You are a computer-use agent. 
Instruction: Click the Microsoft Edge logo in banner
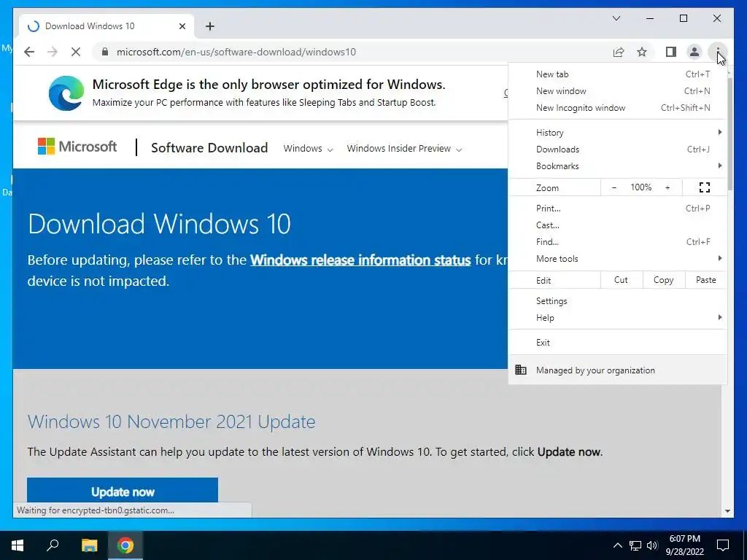point(66,93)
